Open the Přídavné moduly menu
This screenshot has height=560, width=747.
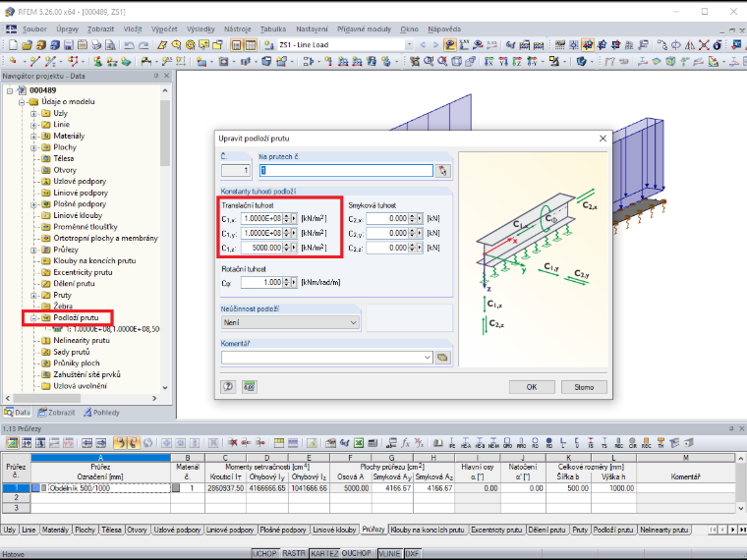click(x=364, y=29)
